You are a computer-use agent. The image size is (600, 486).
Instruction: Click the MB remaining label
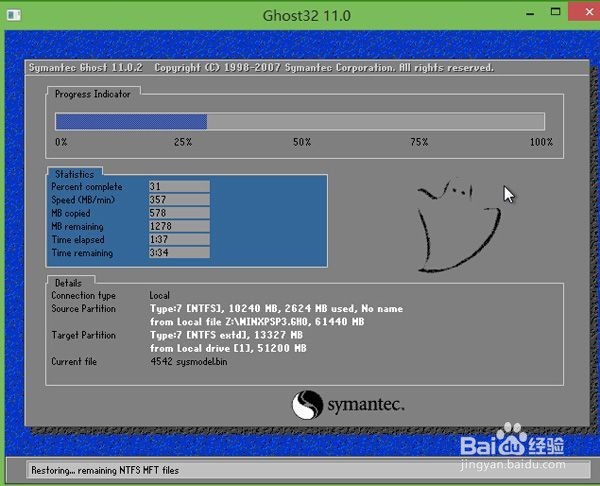click(77, 227)
